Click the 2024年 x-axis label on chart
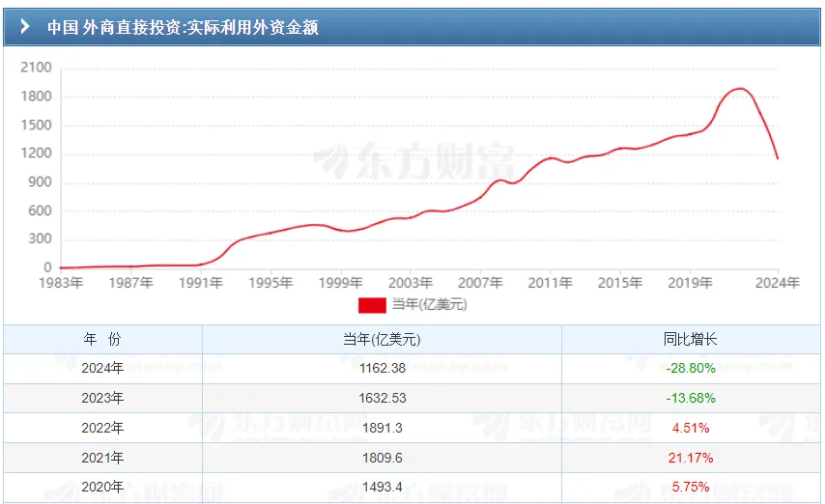This screenshot has height=504, width=825. click(778, 283)
